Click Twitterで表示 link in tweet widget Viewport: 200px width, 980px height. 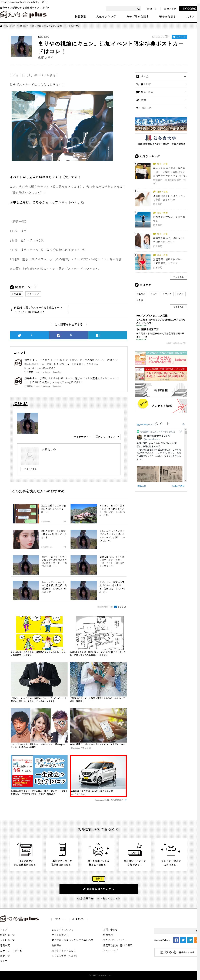click(x=178, y=486)
